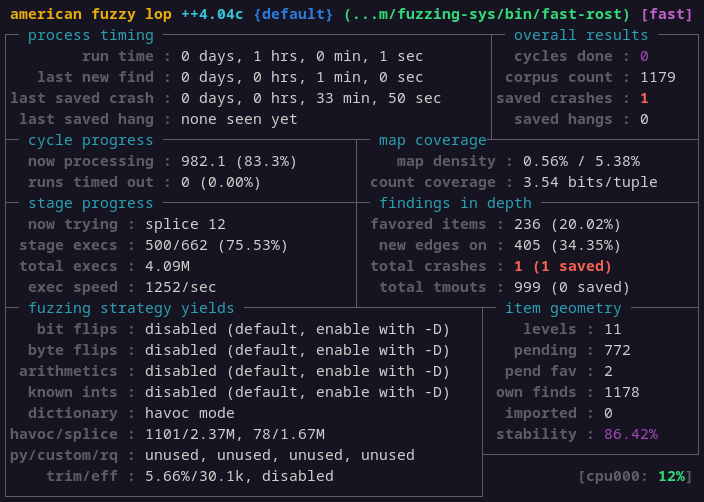The height and width of the screenshot is (502, 704).
Task: Click the stage execs value '500/662 (75.53%)'
Action: 216,246
